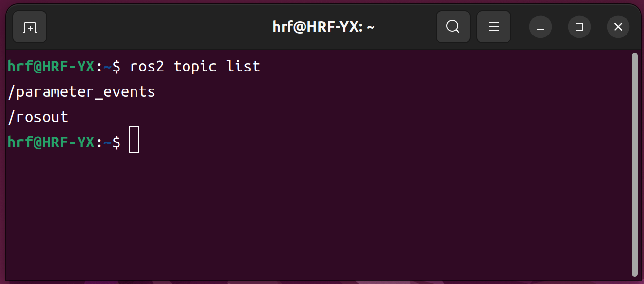Open a new terminal tab
Screen dimensions: 644x284
[30, 27]
